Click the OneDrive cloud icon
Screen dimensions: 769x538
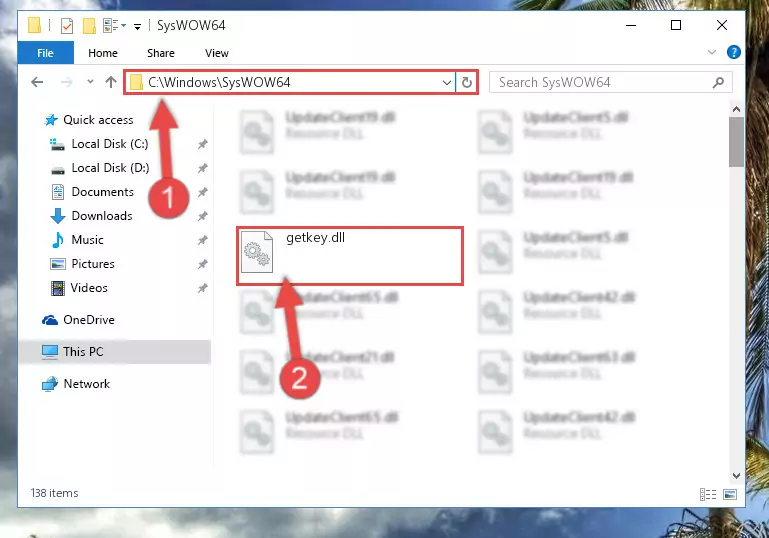point(50,320)
